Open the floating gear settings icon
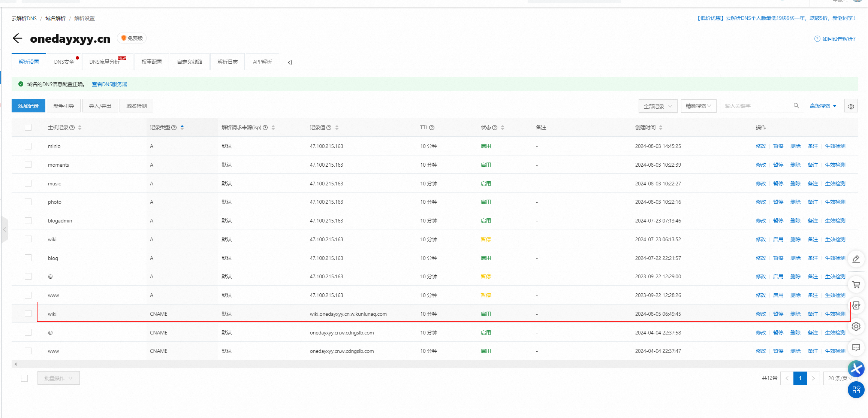The image size is (868, 418). coord(856,327)
